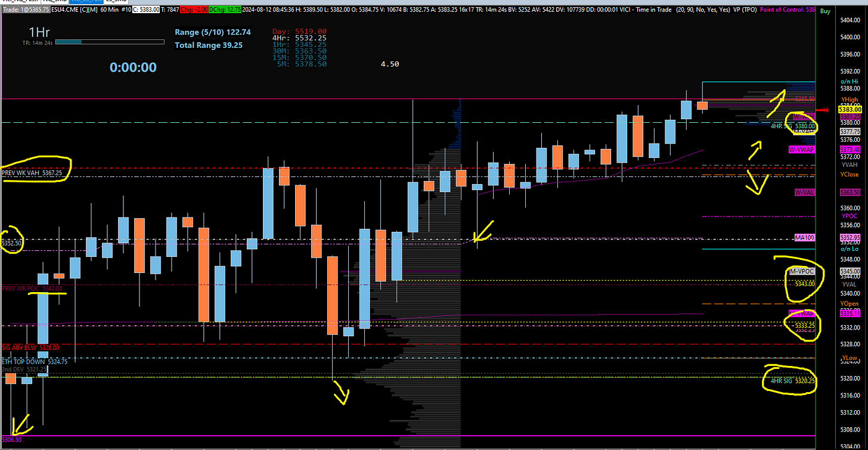Click the 5373.48 magenta axis marker
Screen dimensions: 868x450
850,150
